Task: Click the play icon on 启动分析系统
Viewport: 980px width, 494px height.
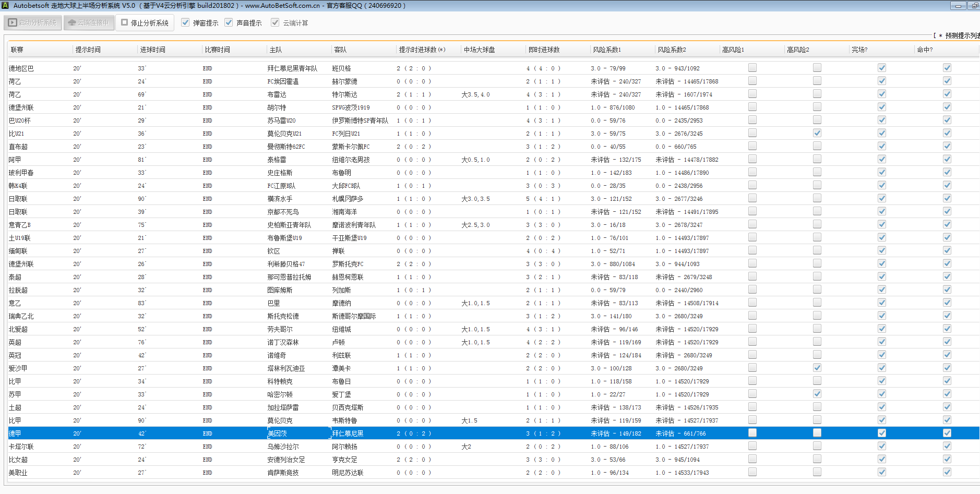Action: point(13,23)
